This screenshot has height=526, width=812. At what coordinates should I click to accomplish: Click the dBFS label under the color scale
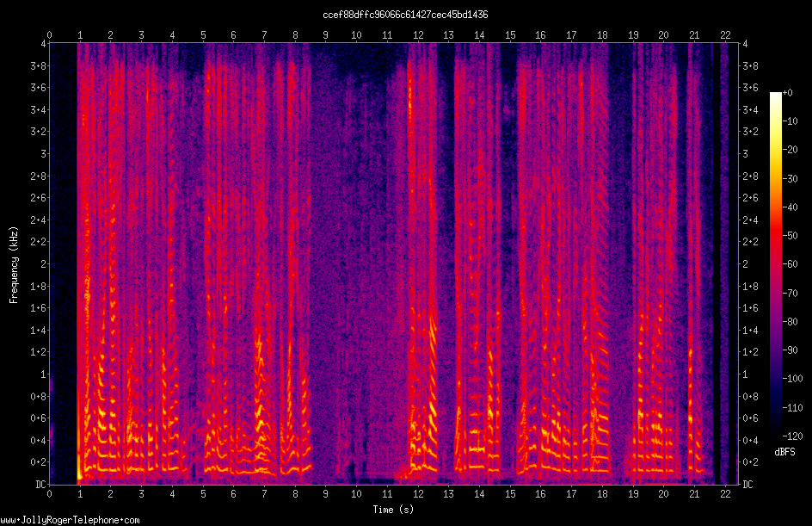point(784,452)
